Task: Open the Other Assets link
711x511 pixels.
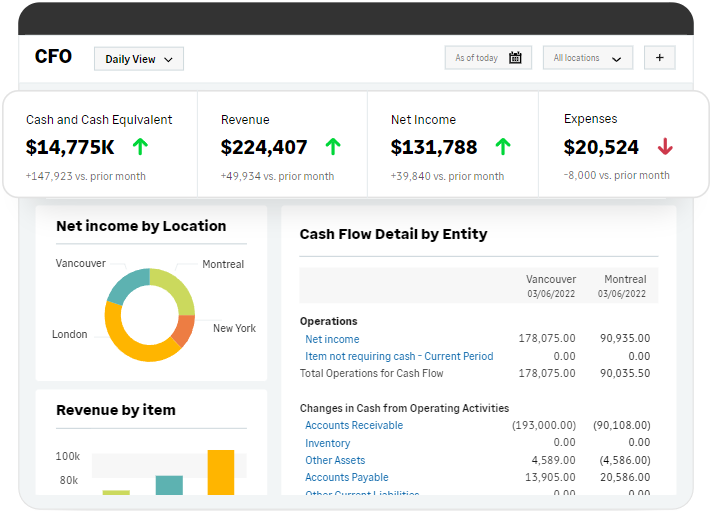Action: 335,460
